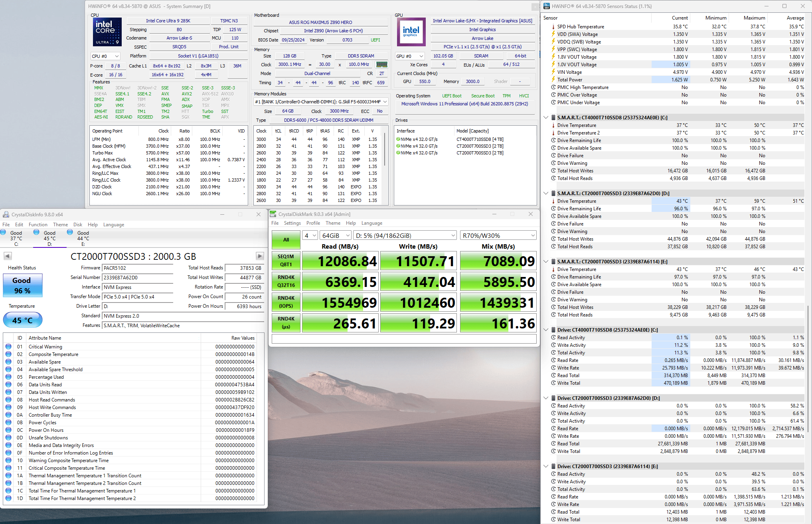Click the CrystalDiskInfo previous disk arrow
Viewport: 812px width, 524px height.
click(8, 256)
